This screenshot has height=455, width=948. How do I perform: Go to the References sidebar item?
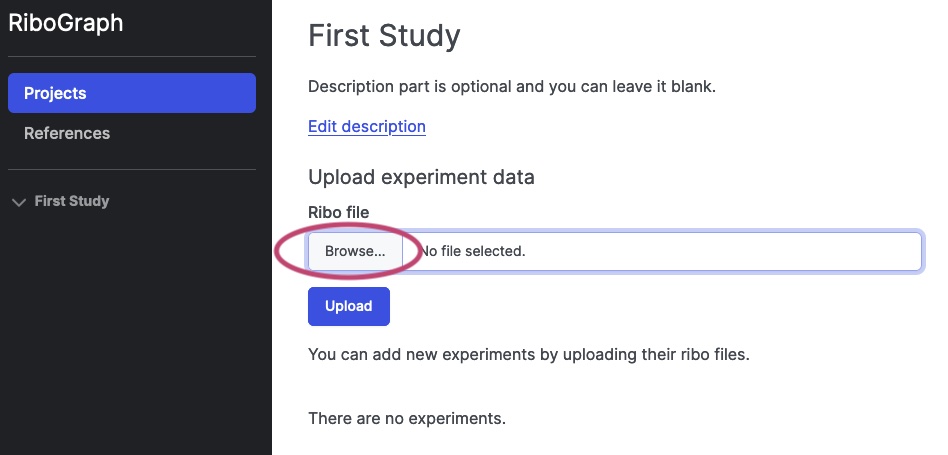click(x=67, y=133)
